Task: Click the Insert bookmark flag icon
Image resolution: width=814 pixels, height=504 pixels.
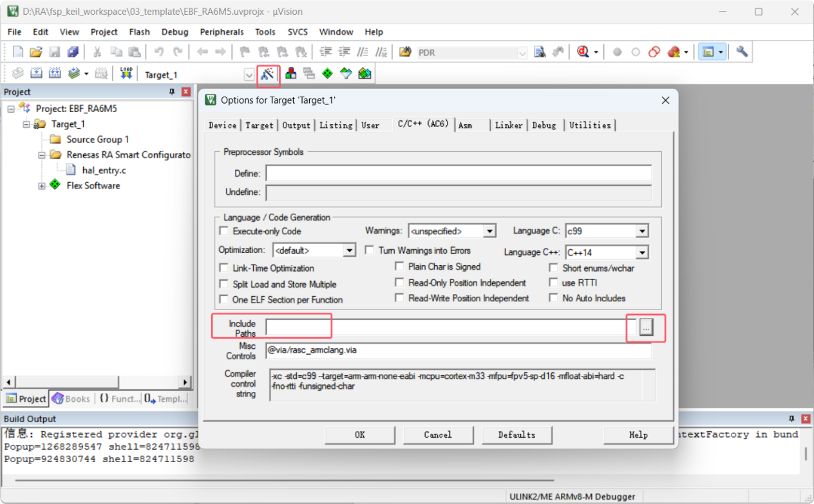Action: point(245,52)
